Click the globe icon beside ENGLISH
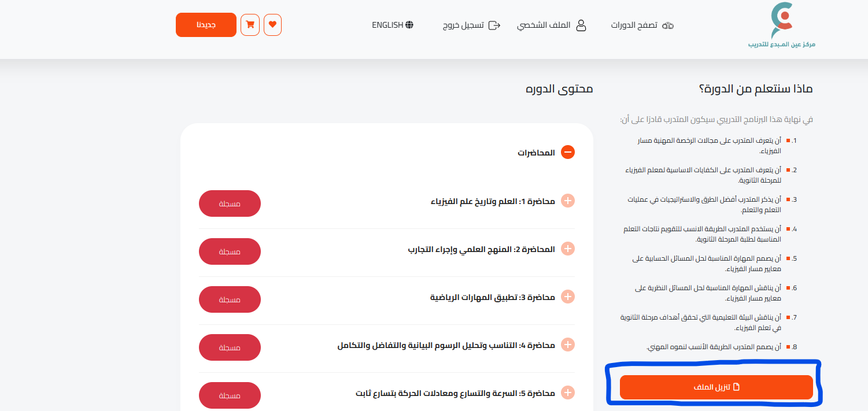The height and width of the screenshot is (411, 868). pyautogui.click(x=409, y=25)
